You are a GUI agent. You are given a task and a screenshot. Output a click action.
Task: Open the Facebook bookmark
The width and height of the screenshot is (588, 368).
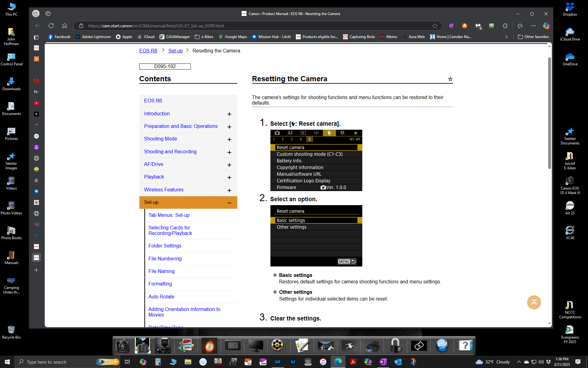[59, 37]
